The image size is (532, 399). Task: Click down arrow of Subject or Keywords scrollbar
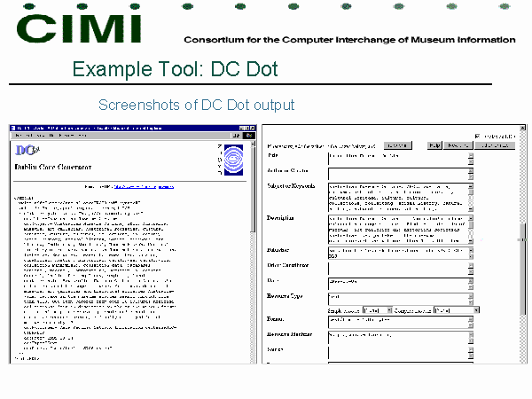tap(471, 209)
